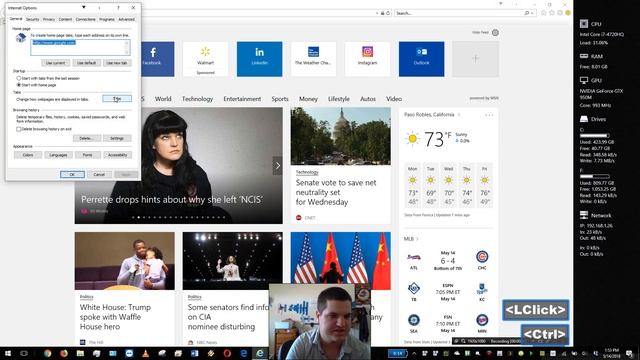Screen dimensions: 640x360
Task: Click the OneDrive cloud tray icon
Action: click(457, 353)
